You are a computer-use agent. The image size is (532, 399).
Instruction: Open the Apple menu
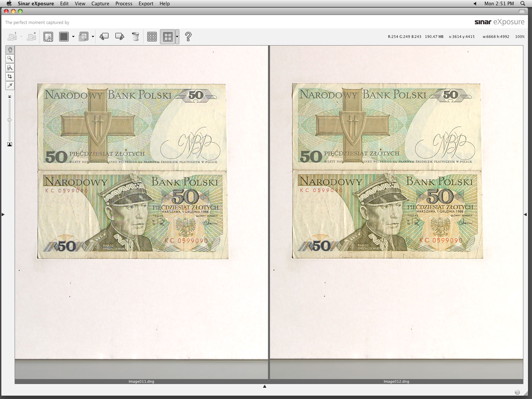(x=9, y=3)
